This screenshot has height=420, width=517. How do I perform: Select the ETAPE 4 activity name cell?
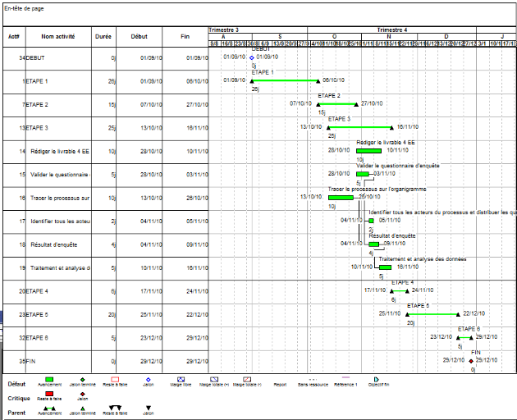coord(58,291)
